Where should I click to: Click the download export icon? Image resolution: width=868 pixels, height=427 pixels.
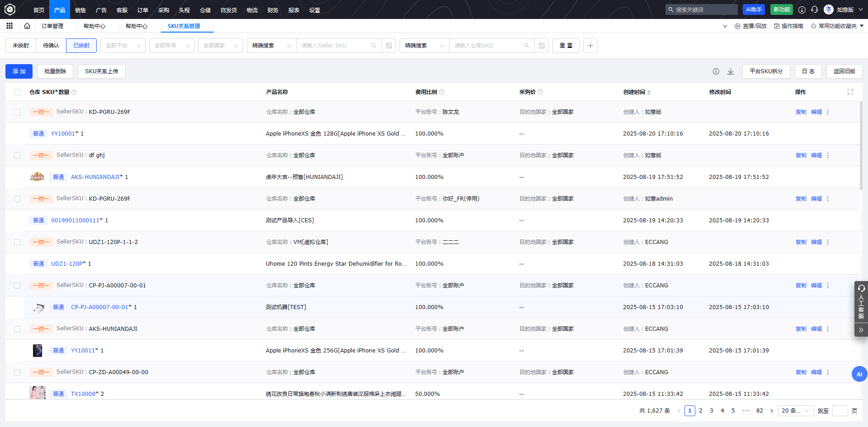coord(731,71)
